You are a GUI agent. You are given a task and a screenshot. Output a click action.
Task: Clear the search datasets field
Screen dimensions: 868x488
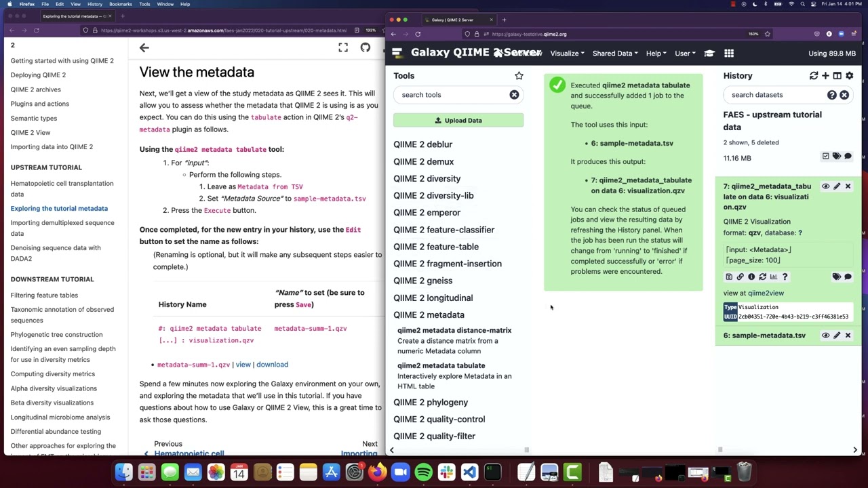coord(844,95)
